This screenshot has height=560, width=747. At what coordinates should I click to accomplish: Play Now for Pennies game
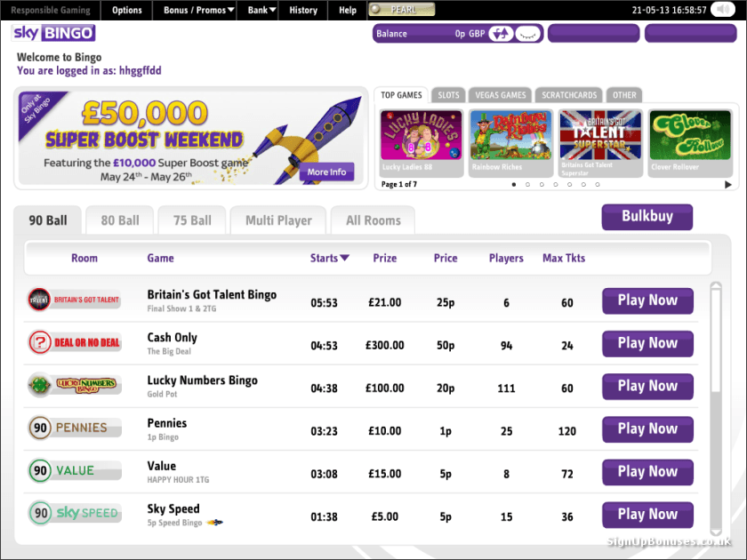coord(647,429)
